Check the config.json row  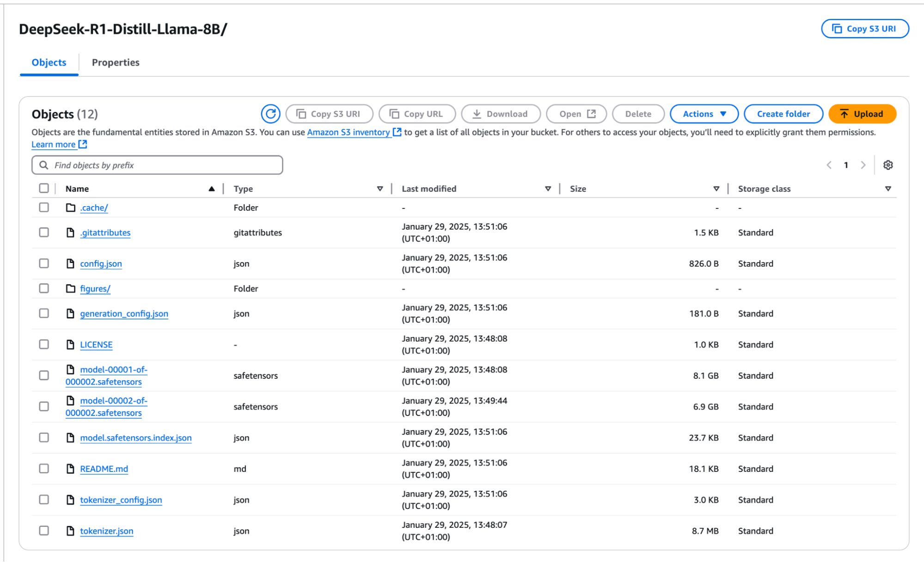(x=44, y=263)
